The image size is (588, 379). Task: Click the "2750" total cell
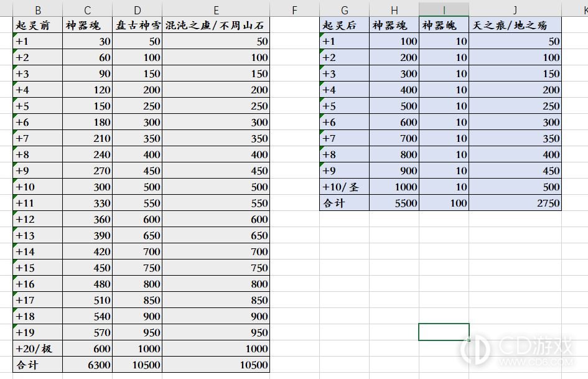(515, 203)
